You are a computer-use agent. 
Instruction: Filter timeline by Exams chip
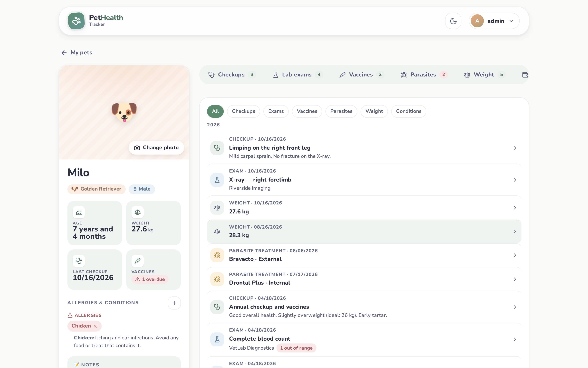[x=276, y=111]
